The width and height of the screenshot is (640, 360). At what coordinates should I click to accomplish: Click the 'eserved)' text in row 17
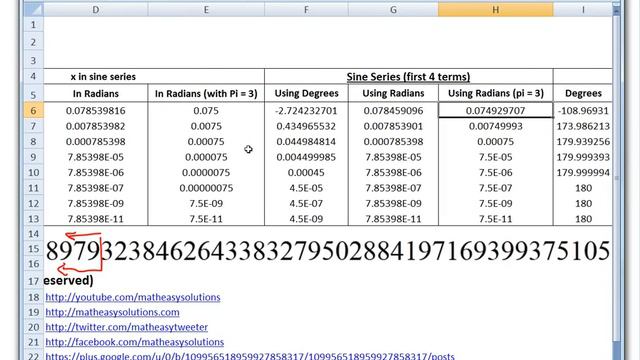(68, 281)
